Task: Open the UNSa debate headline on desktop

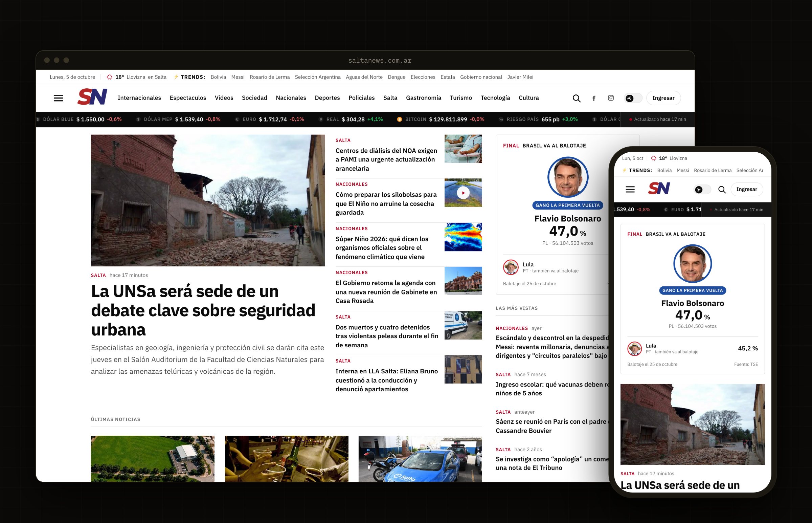Action: (x=203, y=310)
